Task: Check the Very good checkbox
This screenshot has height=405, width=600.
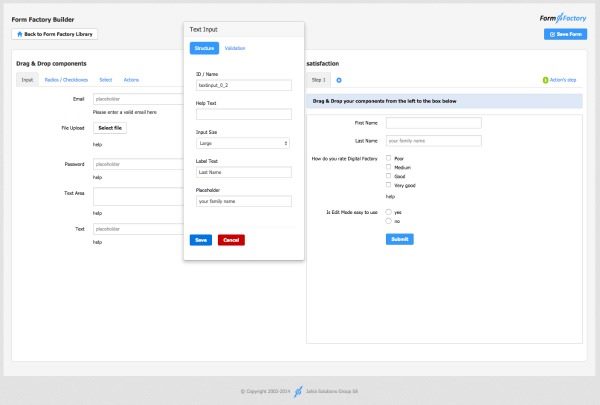Action: point(388,185)
